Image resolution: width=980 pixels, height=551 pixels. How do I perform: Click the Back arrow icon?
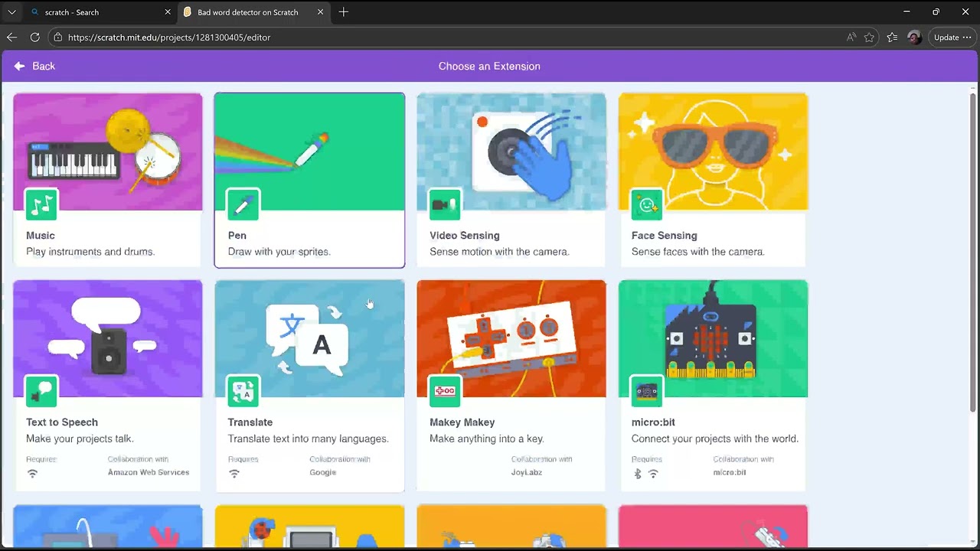[20, 66]
